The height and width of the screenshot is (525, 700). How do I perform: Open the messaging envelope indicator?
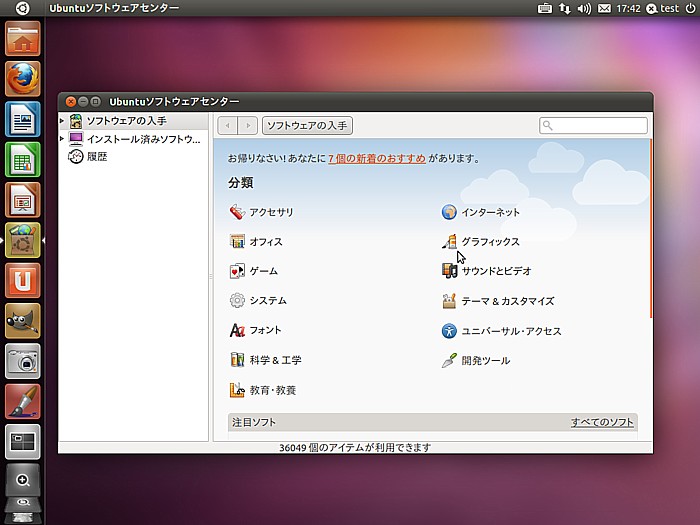click(x=604, y=8)
